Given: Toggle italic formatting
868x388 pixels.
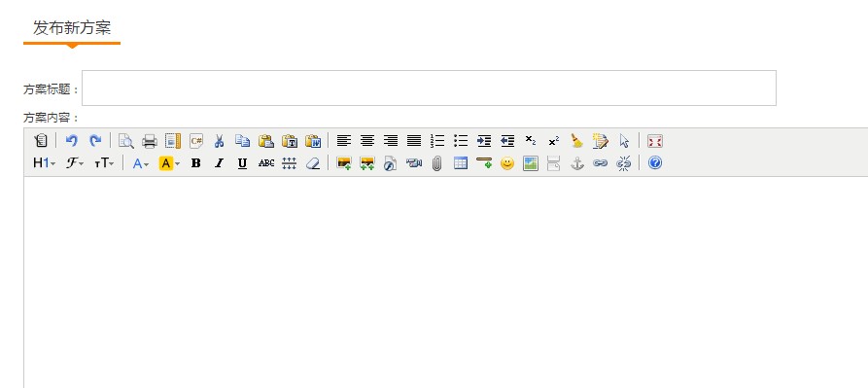Looking at the screenshot, I should (x=220, y=163).
